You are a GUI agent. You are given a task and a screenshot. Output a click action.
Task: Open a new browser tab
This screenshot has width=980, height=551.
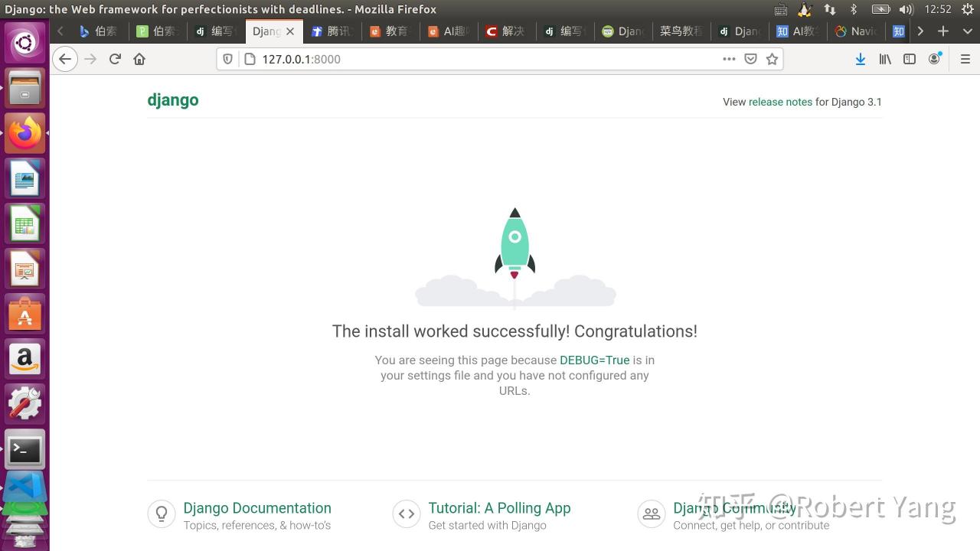click(943, 31)
